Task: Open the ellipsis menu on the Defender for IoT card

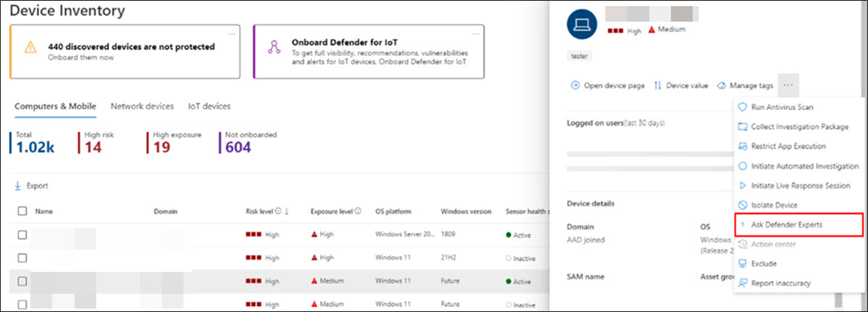Action: tap(476, 33)
